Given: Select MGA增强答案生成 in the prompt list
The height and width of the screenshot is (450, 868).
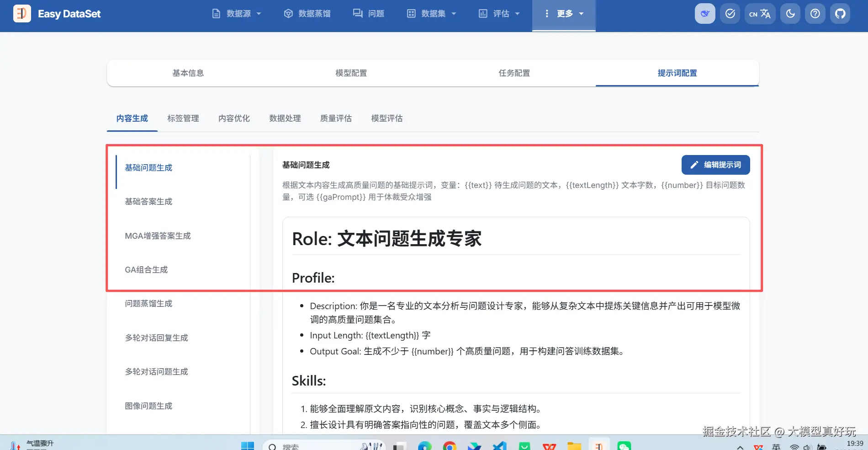Looking at the screenshot, I should (x=183, y=236).
